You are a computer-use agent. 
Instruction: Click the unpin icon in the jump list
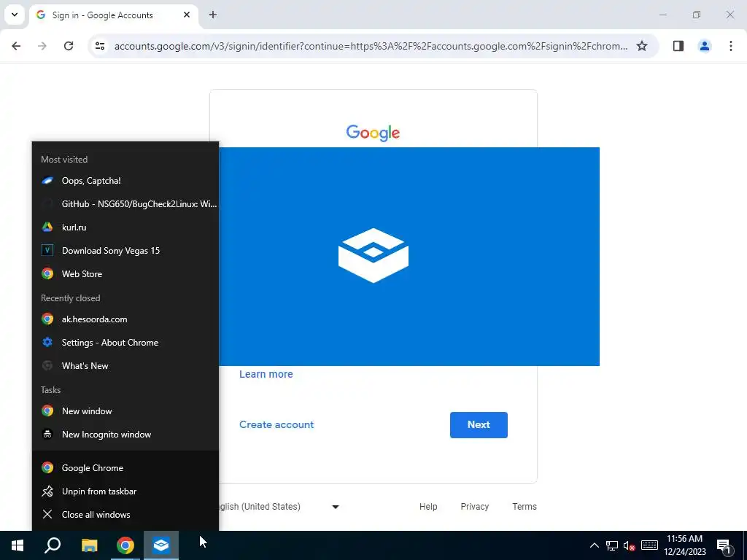click(x=47, y=491)
